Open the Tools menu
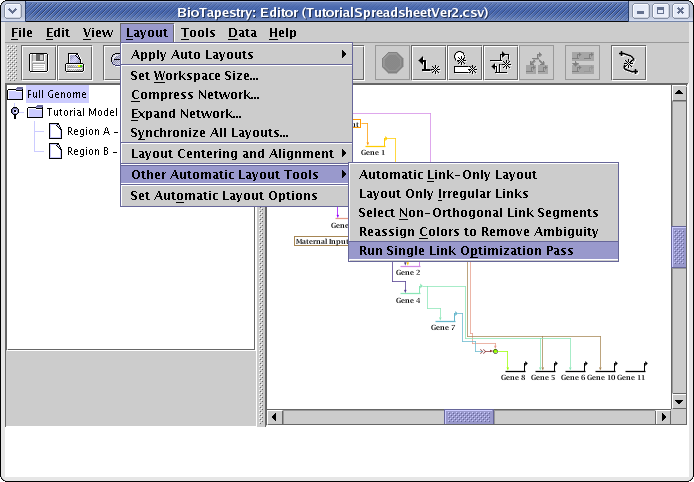694x482 pixels. click(x=198, y=32)
